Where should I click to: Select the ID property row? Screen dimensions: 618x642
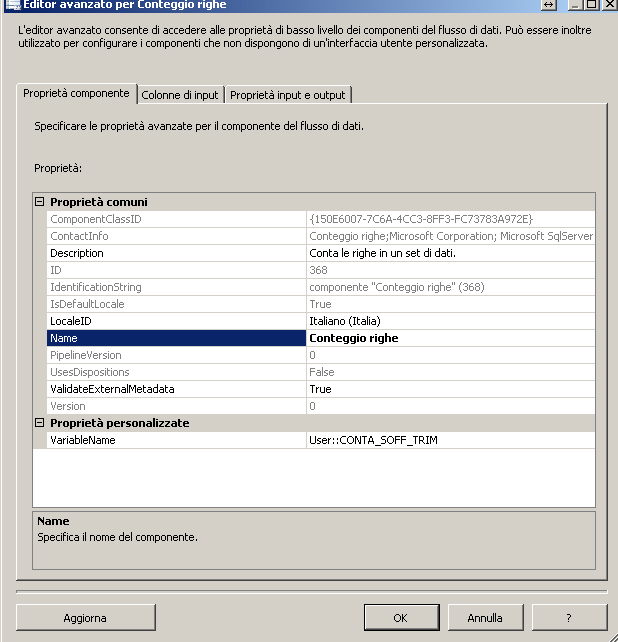tap(321, 270)
